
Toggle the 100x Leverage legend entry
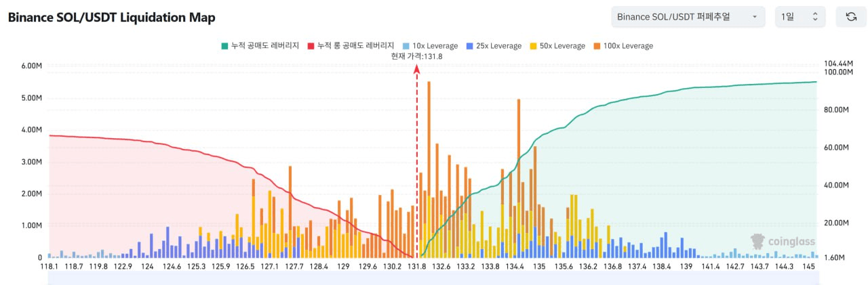[x=623, y=46]
